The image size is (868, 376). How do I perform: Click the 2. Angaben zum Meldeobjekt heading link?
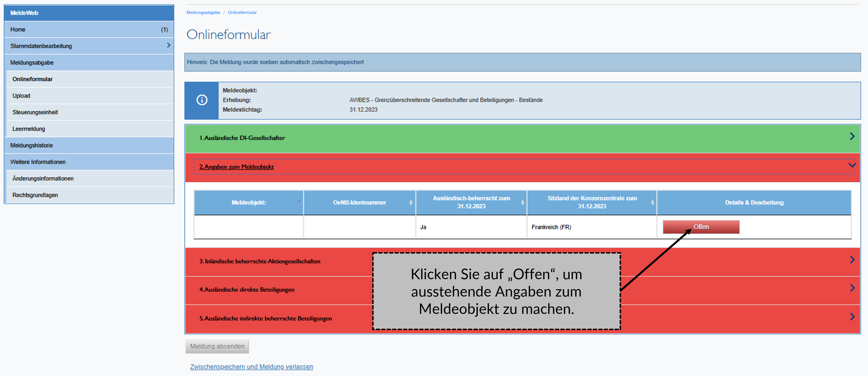[x=236, y=167]
